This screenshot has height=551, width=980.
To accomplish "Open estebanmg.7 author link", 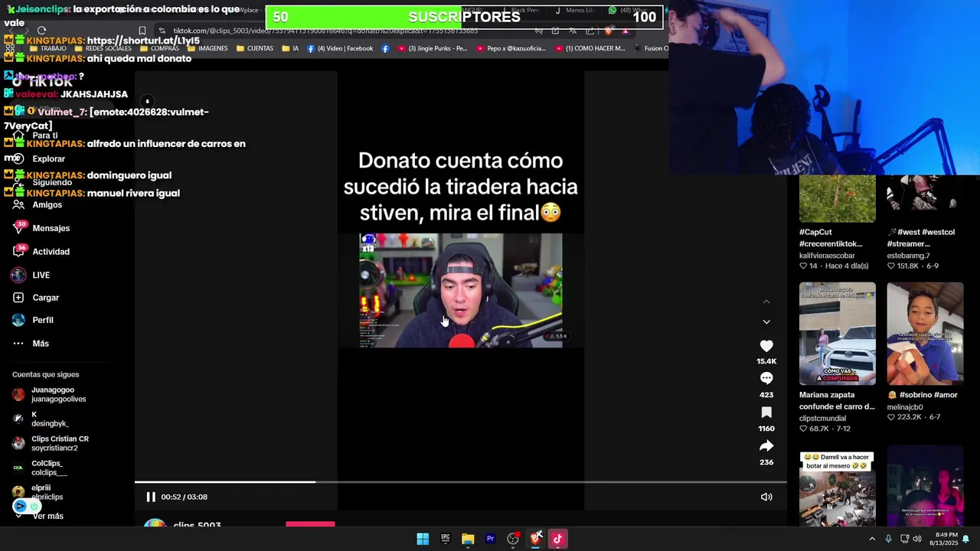I will 908,256.
